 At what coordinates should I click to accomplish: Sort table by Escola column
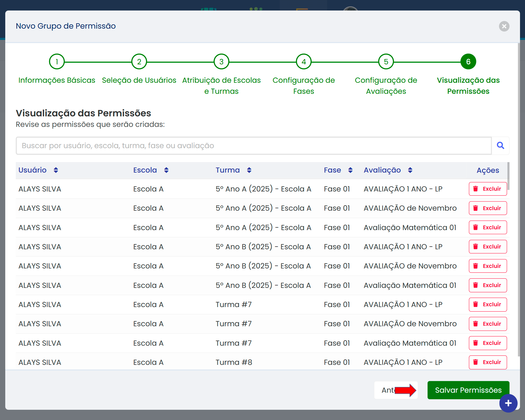[x=166, y=170]
